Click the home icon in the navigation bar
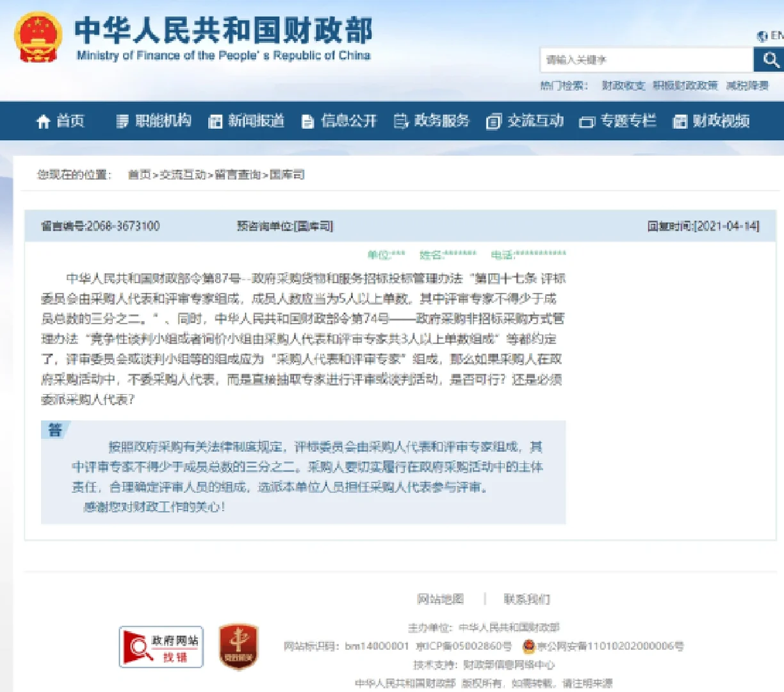 (x=44, y=121)
